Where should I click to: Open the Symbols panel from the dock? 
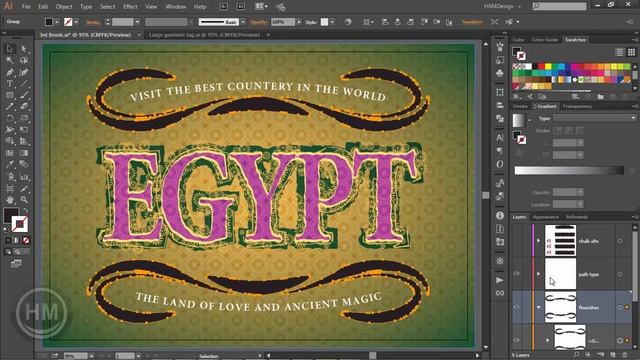[500, 73]
